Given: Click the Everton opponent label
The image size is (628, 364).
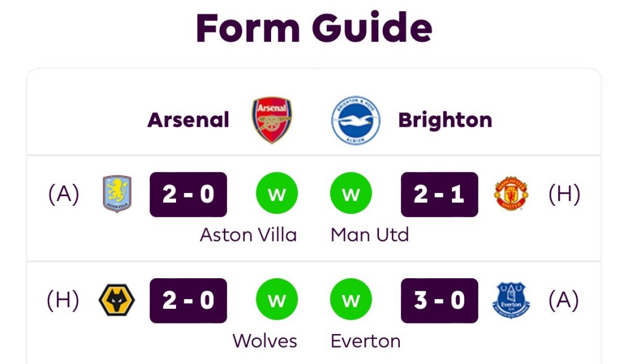Looking at the screenshot, I should [366, 341].
